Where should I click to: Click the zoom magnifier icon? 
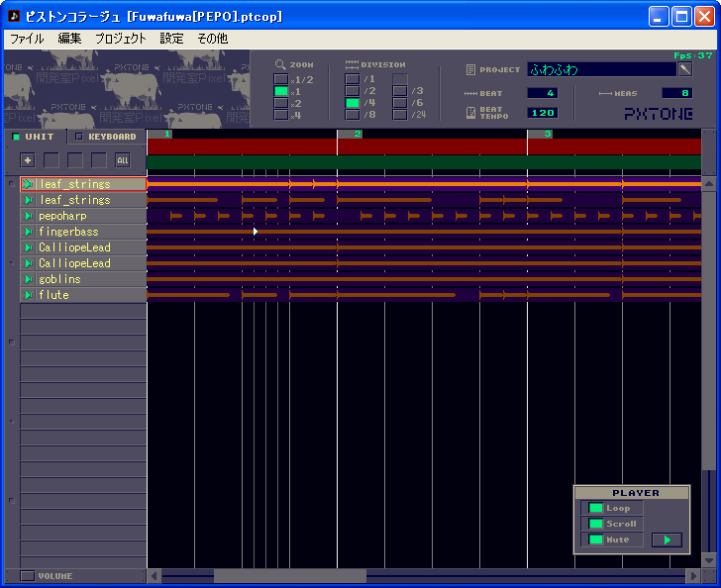pyautogui.click(x=280, y=64)
